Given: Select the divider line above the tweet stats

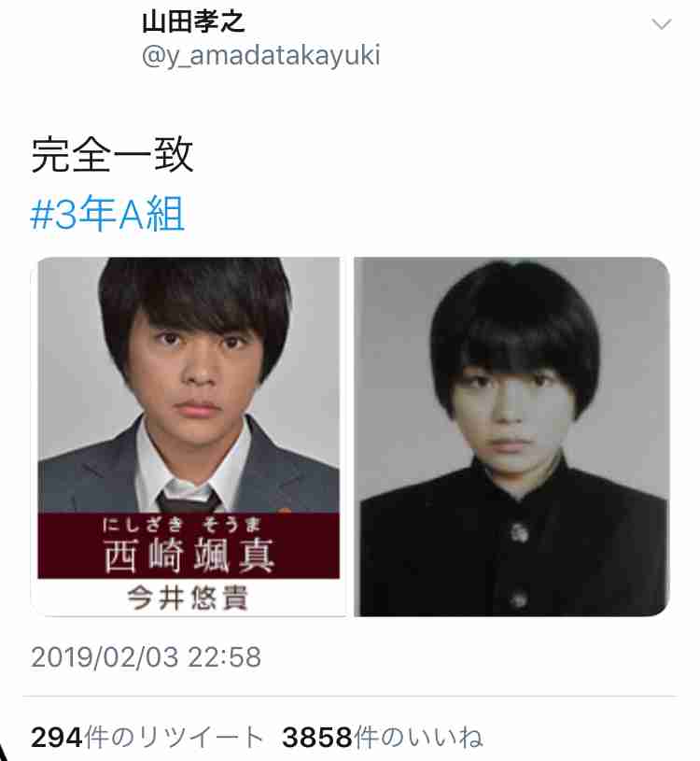Looking at the screenshot, I should 350,697.
